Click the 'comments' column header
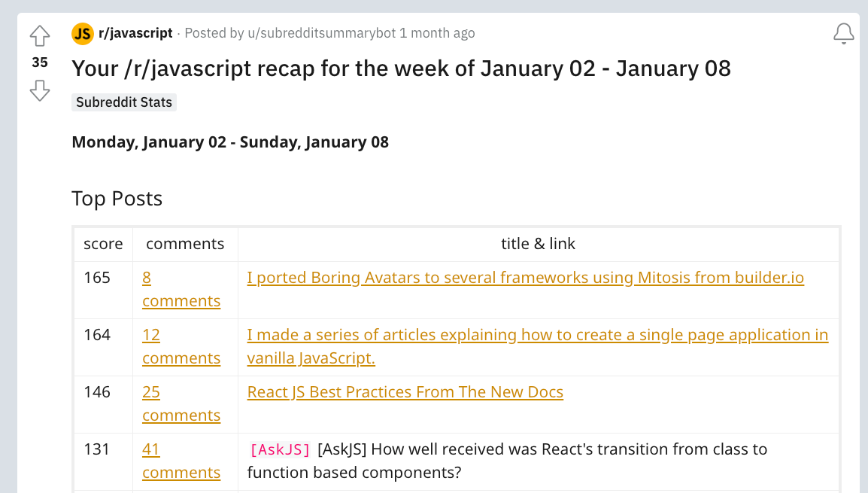This screenshot has width=868, height=493. pyautogui.click(x=185, y=244)
